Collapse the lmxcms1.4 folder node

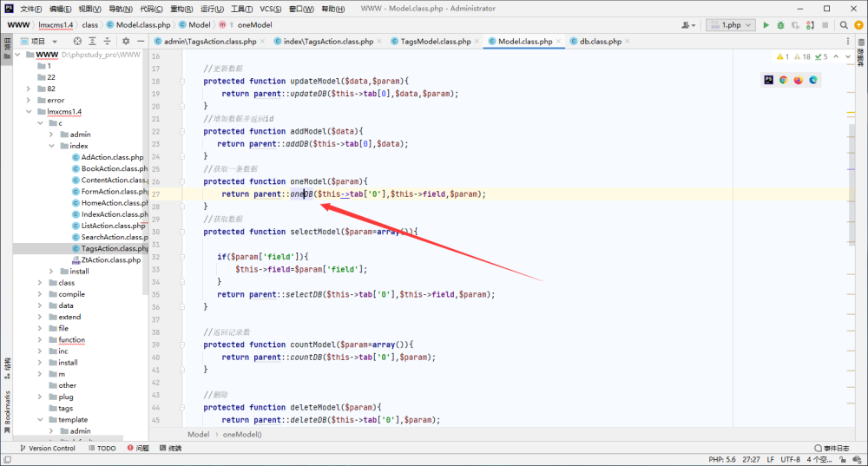tap(29, 111)
